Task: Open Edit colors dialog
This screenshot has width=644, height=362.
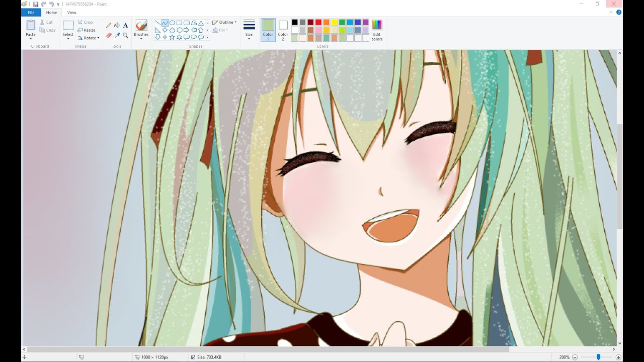Action: click(377, 30)
